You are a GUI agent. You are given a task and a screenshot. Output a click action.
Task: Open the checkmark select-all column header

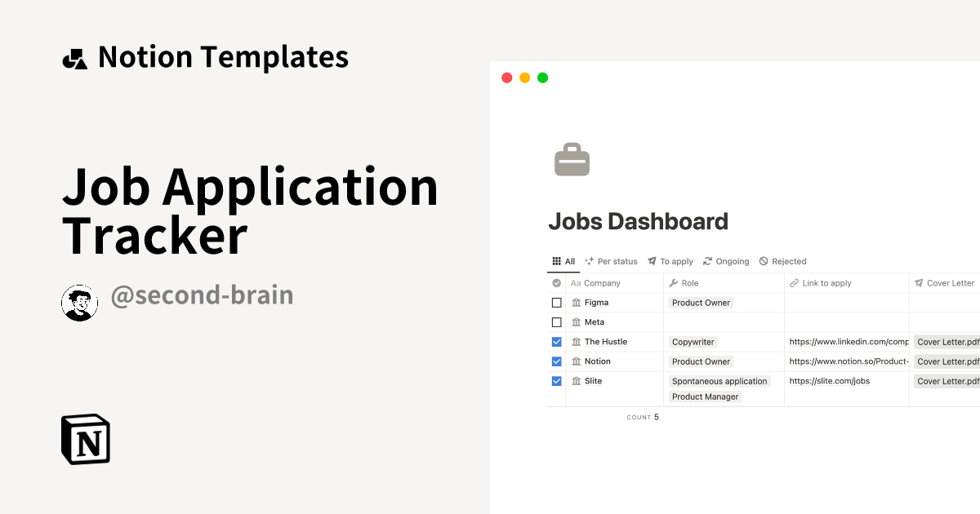click(556, 282)
